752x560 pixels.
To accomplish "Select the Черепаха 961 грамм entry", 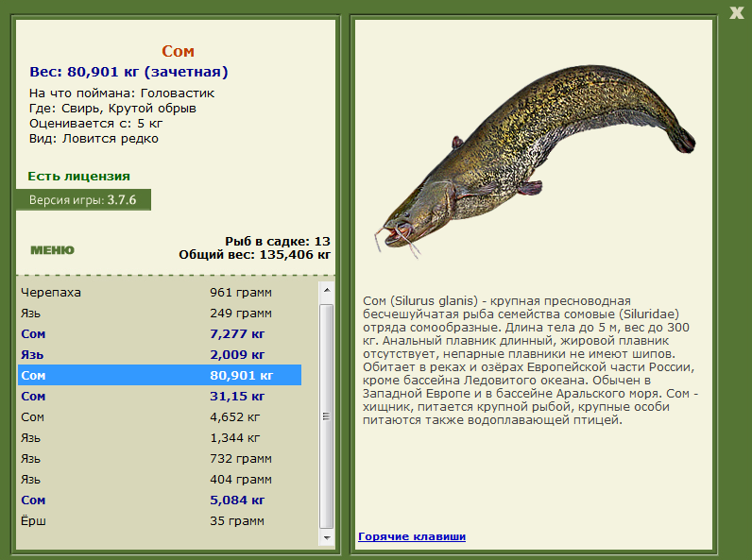I will click(x=160, y=292).
